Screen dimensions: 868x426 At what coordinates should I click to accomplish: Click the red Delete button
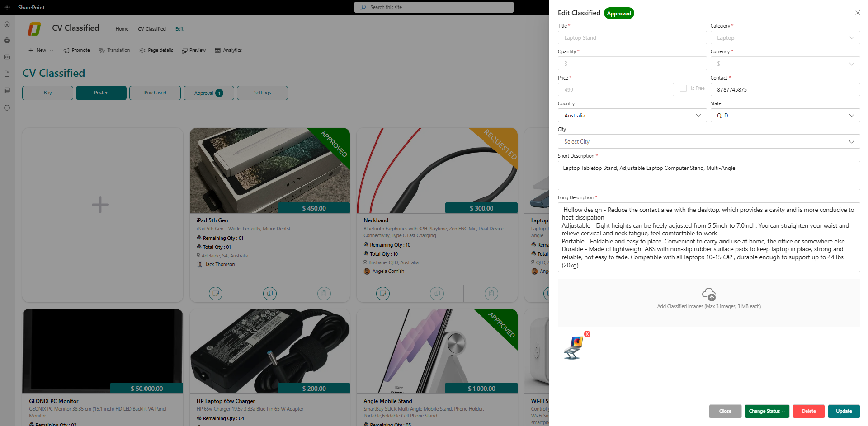(808, 411)
